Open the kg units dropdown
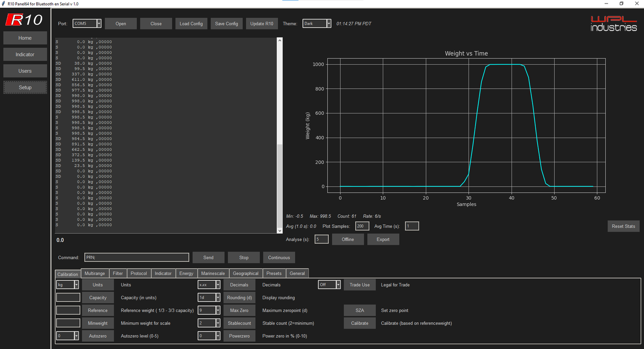The width and height of the screenshot is (644, 349). click(x=76, y=285)
